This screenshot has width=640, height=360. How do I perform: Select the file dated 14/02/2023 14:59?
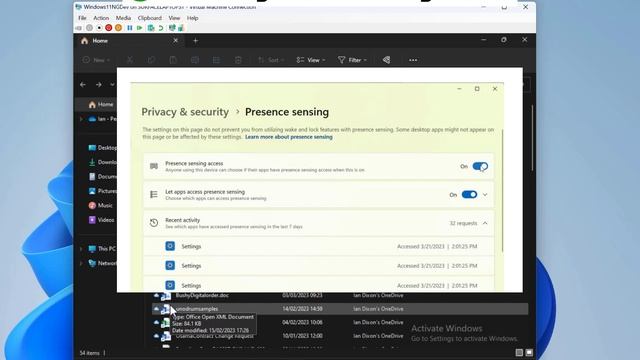tap(340, 309)
